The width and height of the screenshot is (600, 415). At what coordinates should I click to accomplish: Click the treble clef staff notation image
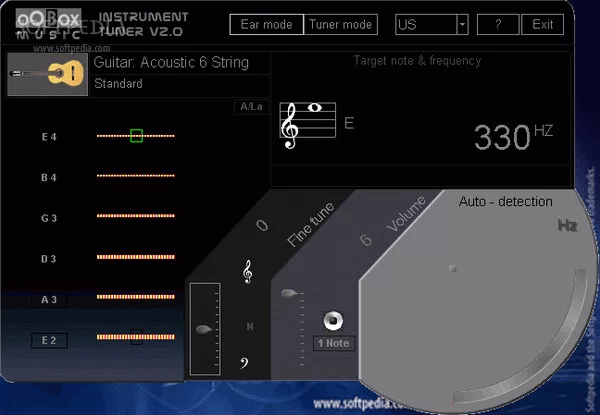click(308, 125)
